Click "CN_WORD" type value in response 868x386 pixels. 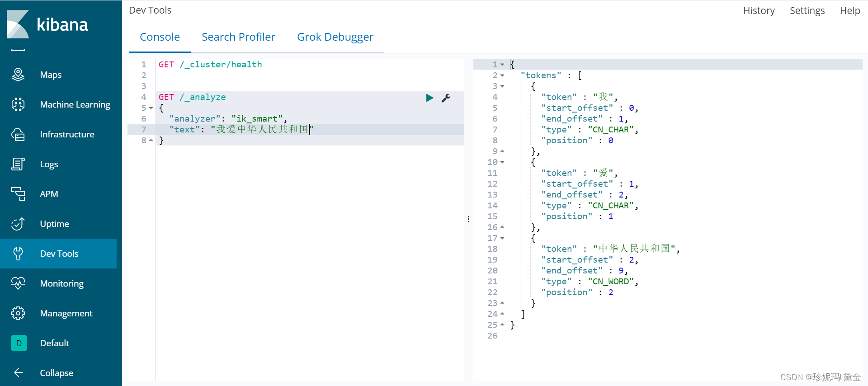pos(611,282)
